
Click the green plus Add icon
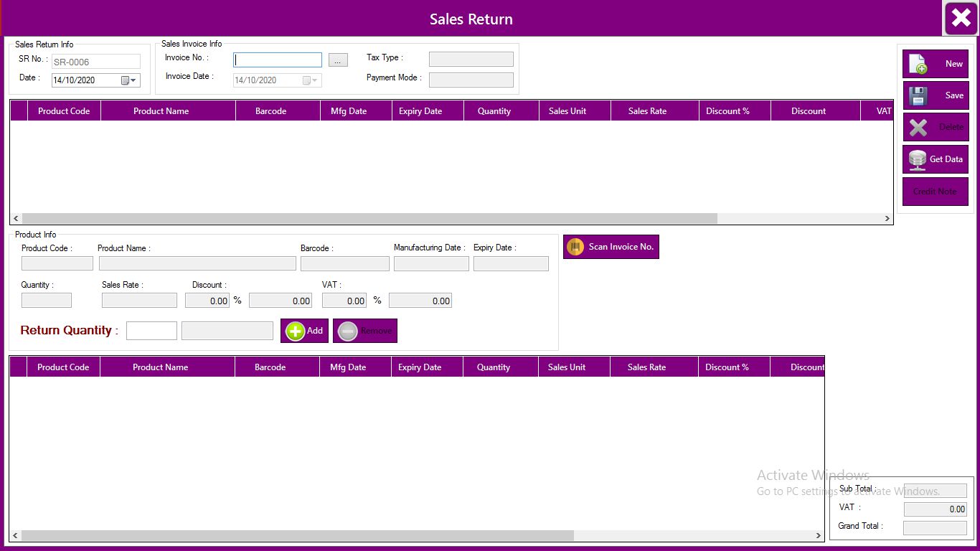295,331
